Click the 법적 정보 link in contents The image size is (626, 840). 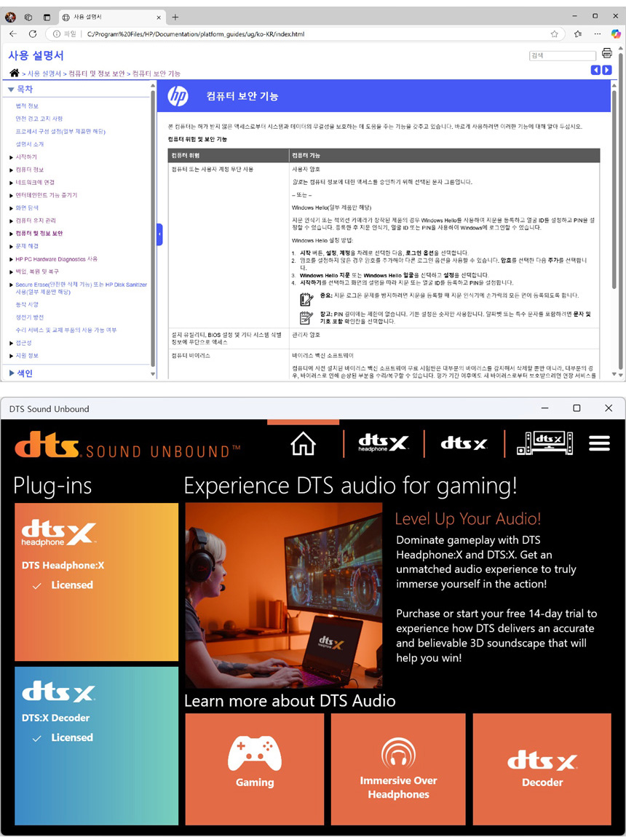click(x=28, y=106)
